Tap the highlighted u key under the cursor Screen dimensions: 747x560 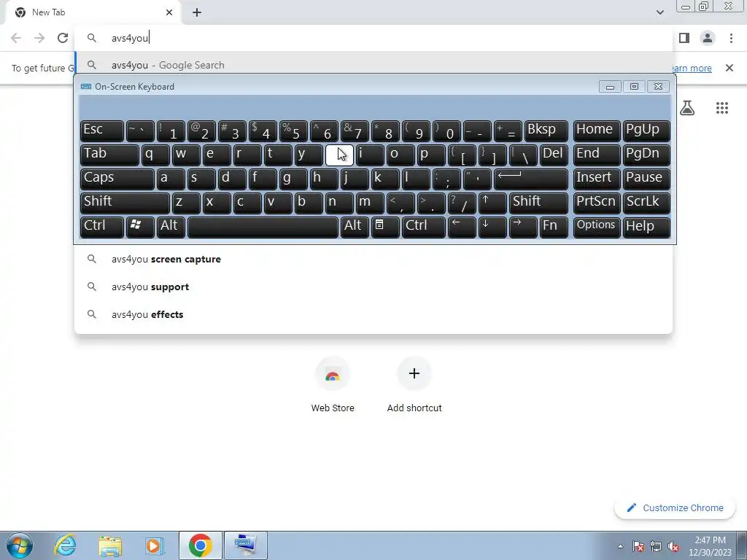pos(339,155)
